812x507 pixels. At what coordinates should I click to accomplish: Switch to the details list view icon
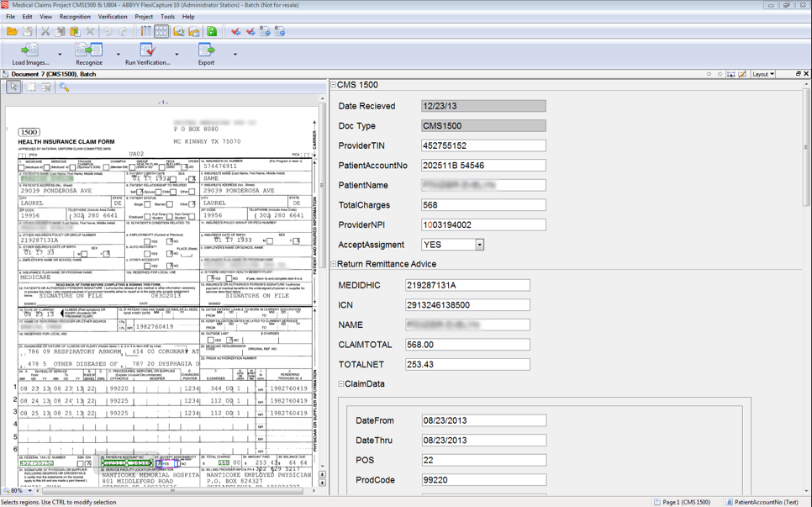(146, 32)
